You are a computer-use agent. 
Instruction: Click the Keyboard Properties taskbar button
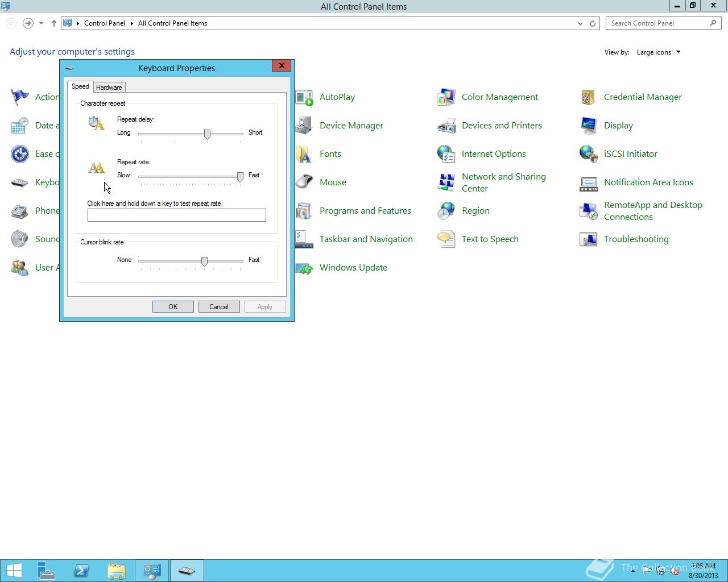point(187,571)
